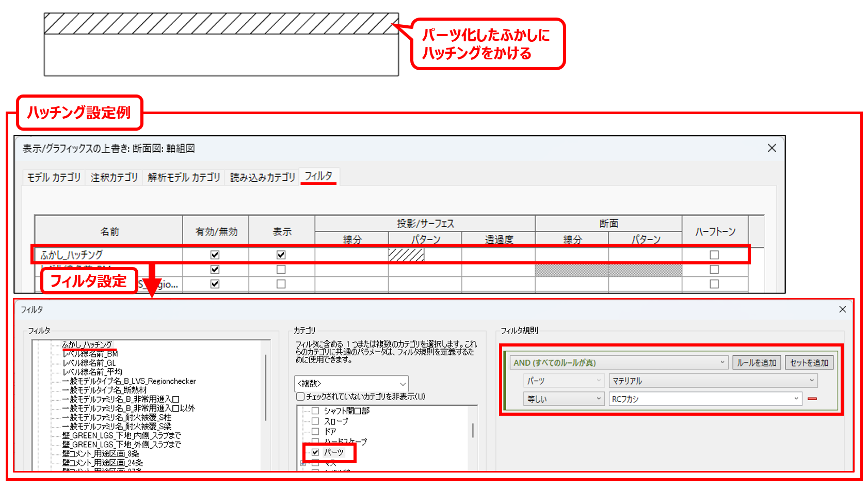Select the フィルタ tab
The width and height of the screenshot is (868, 488).
pyautogui.click(x=318, y=176)
